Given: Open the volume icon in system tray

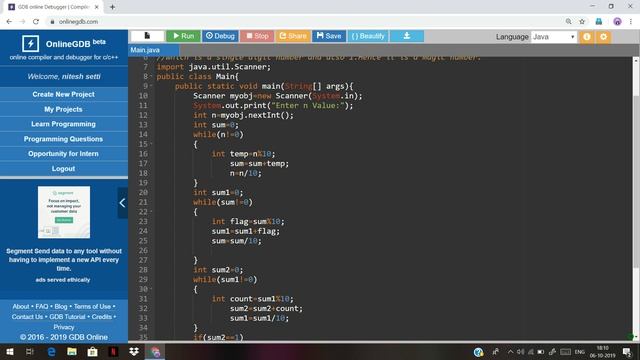Looking at the screenshot, I should (520, 351).
